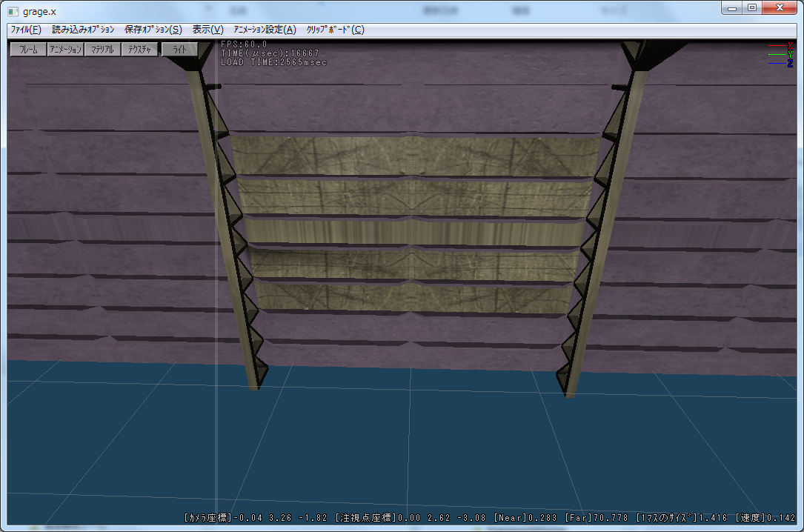This screenshot has height=532, width=804.
Task: Maximize the grage.x window
Action: click(x=752, y=8)
